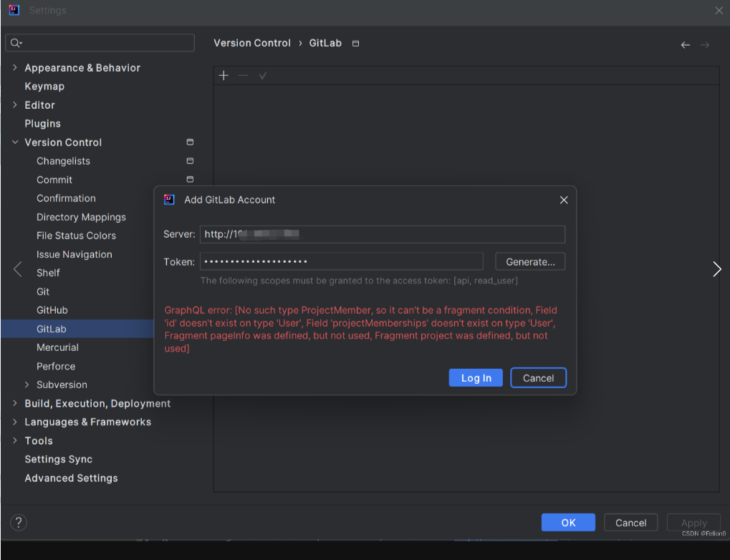Click the back navigation arrow icon
This screenshot has width=730, height=560.
click(686, 44)
